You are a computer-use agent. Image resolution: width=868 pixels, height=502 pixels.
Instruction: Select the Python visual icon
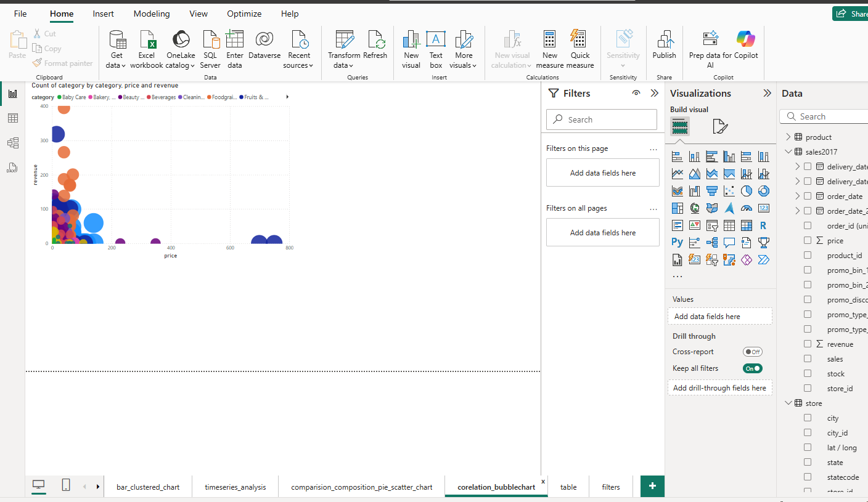click(x=678, y=243)
